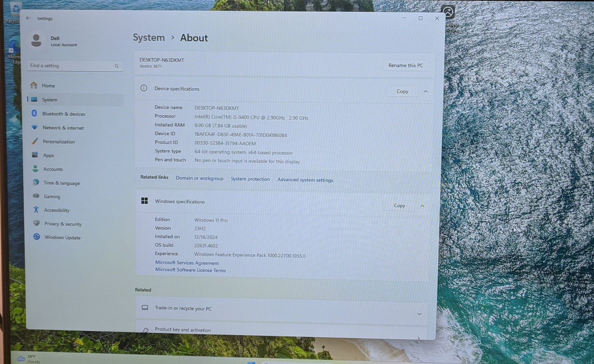Click the Time & language globe icon
The width and height of the screenshot is (594, 364).
(36, 182)
